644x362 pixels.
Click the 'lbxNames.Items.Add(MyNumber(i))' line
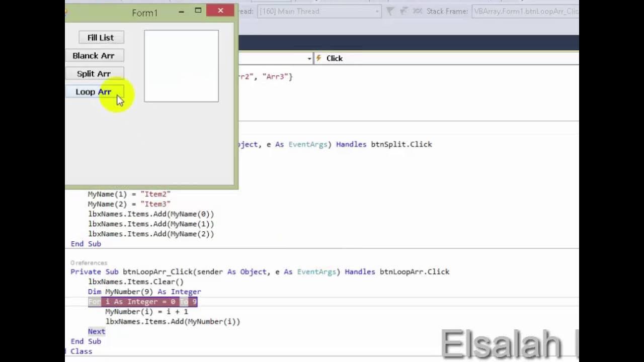click(x=173, y=321)
